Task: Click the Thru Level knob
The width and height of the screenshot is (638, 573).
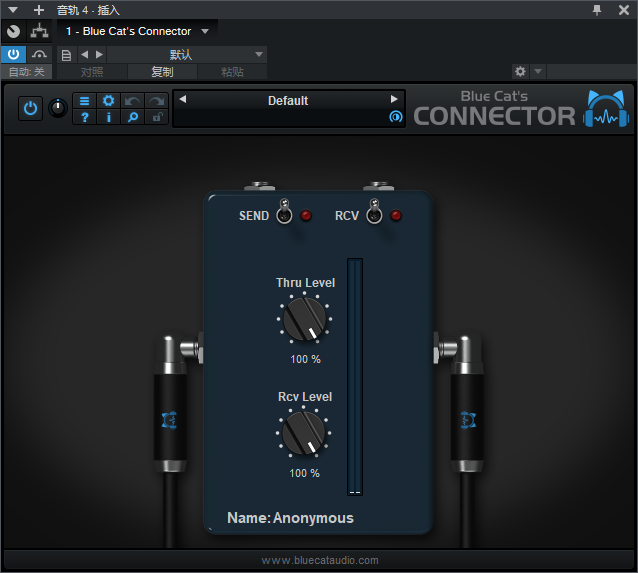Action: point(304,320)
